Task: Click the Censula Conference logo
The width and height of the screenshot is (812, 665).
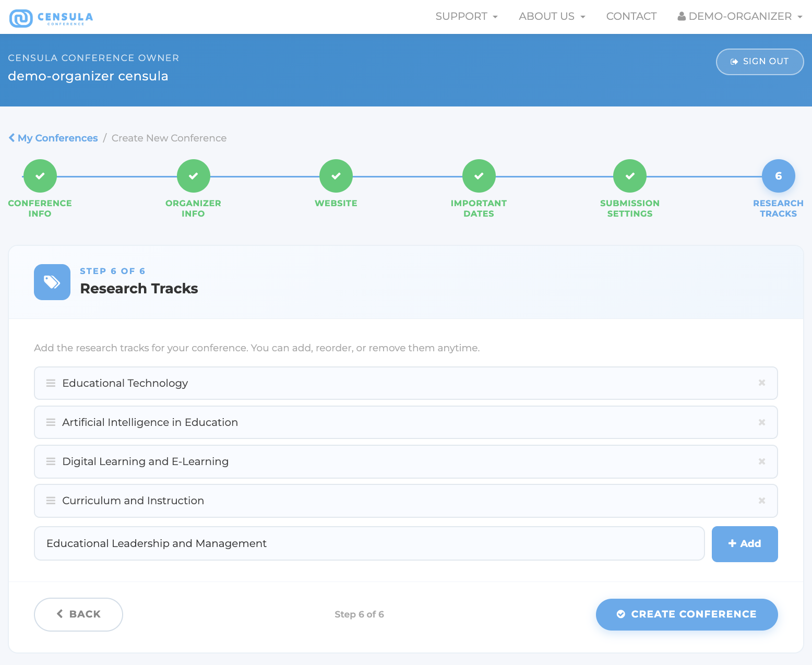Action: pyautogui.click(x=51, y=18)
